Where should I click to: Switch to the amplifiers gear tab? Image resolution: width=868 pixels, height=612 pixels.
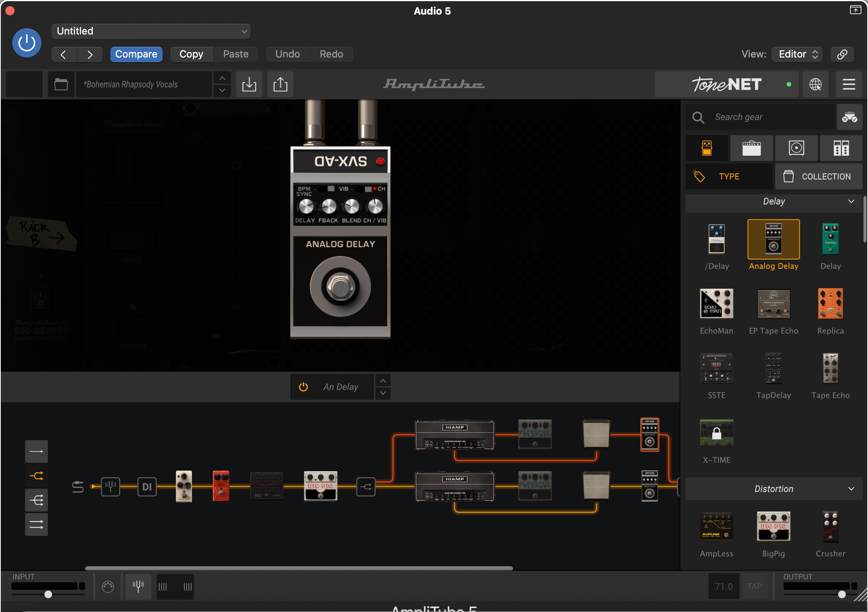click(x=751, y=148)
